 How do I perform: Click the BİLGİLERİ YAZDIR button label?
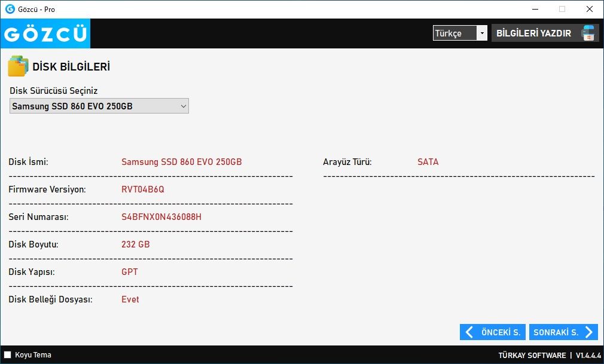coord(533,33)
